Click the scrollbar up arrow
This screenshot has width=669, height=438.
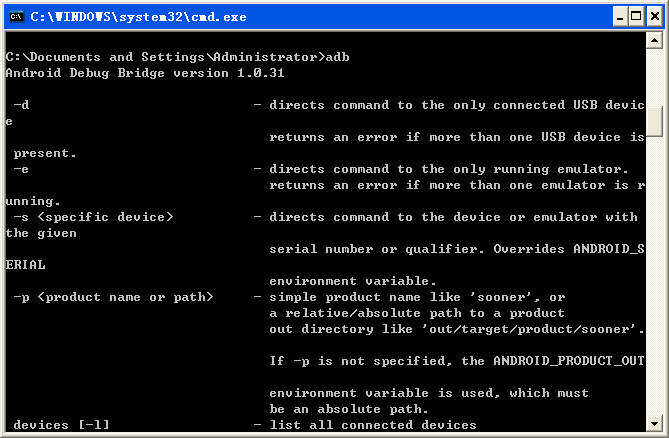pyautogui.click(x=654, y=41)
